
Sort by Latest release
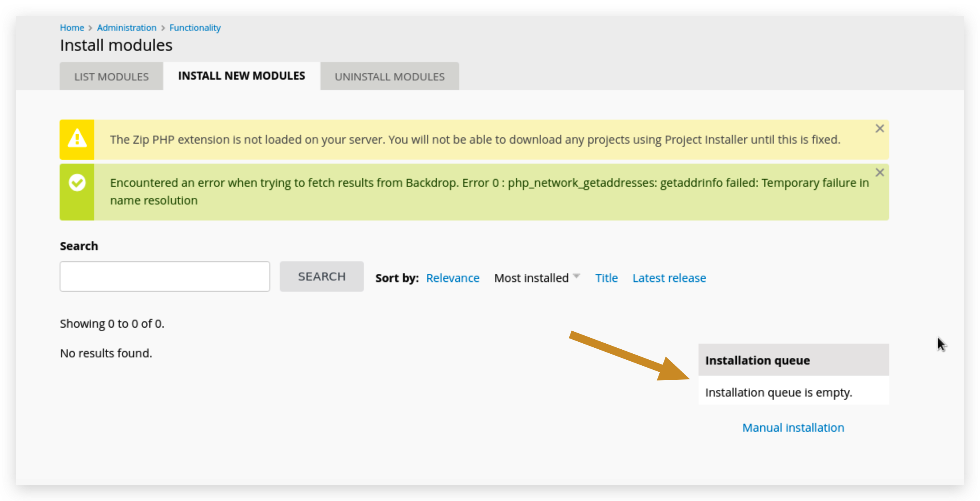point(669,278)
